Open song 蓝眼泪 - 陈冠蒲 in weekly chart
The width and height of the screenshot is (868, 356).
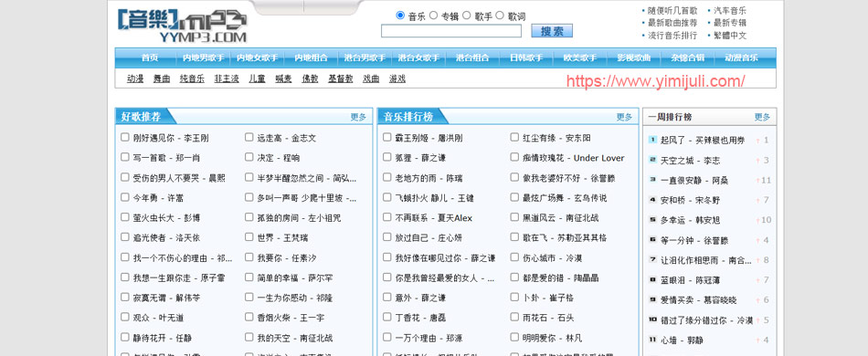point(690,280)
